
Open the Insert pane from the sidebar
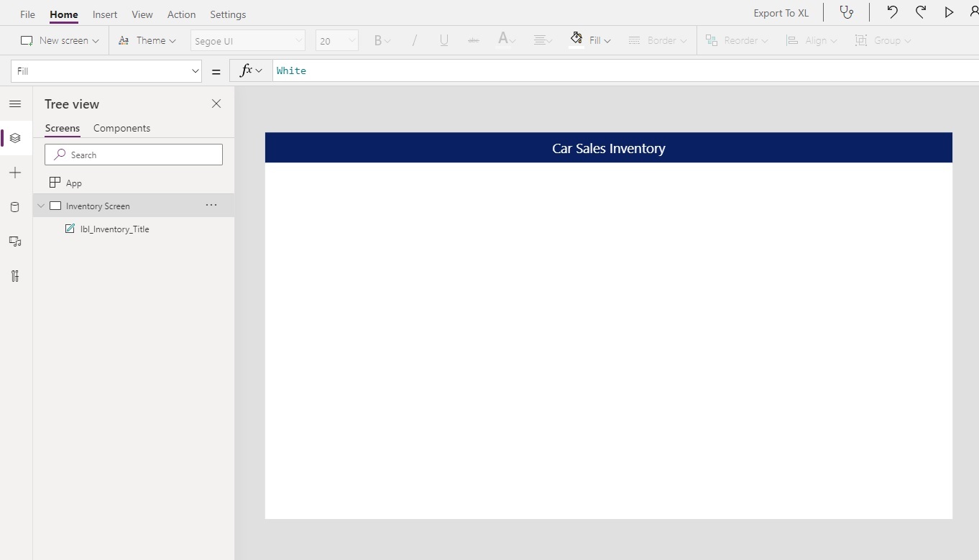[15, 173]
